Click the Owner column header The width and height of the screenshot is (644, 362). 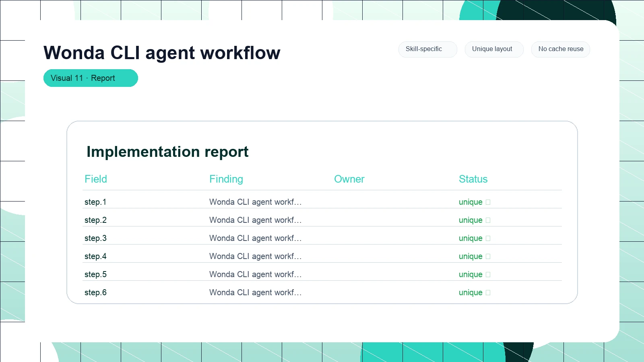[x=349, y=179]
